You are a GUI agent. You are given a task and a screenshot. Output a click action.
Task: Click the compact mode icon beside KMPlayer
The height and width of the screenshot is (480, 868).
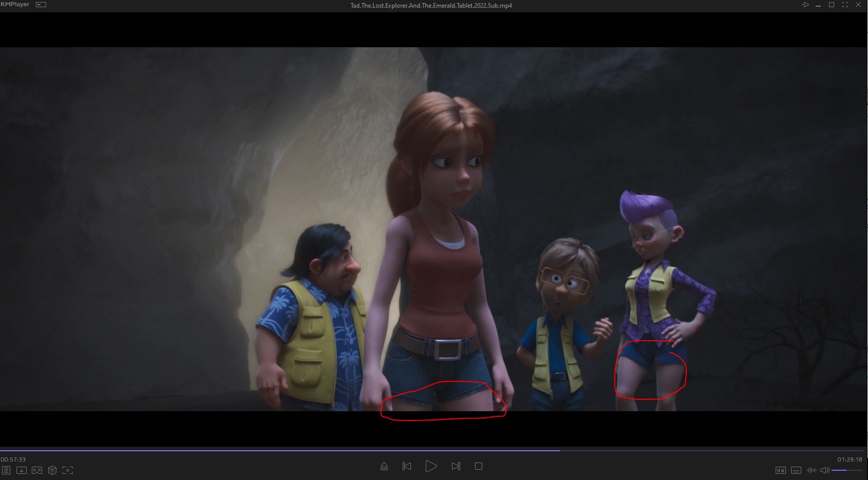coord(41,5)
